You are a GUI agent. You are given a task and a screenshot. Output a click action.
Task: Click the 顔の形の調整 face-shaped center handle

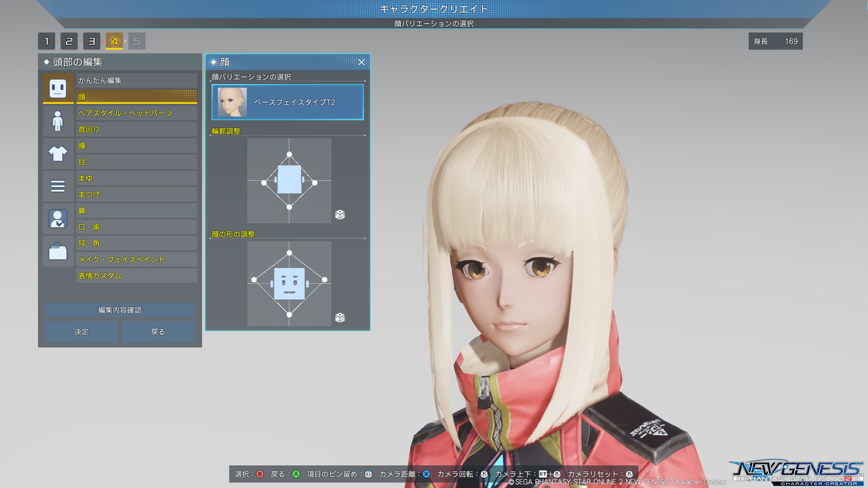(289, 283)
